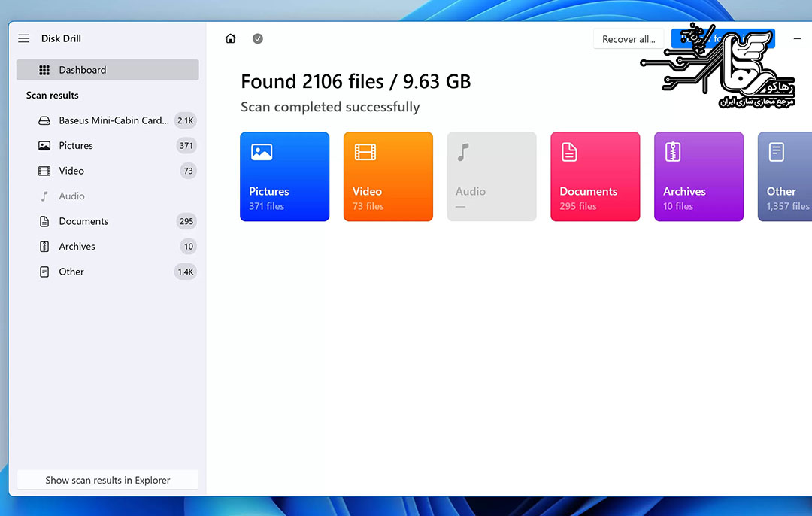This screenshot has height=516, width=812.
Task: Open the pink Documents 295 files tile
Action: [595, 177]
